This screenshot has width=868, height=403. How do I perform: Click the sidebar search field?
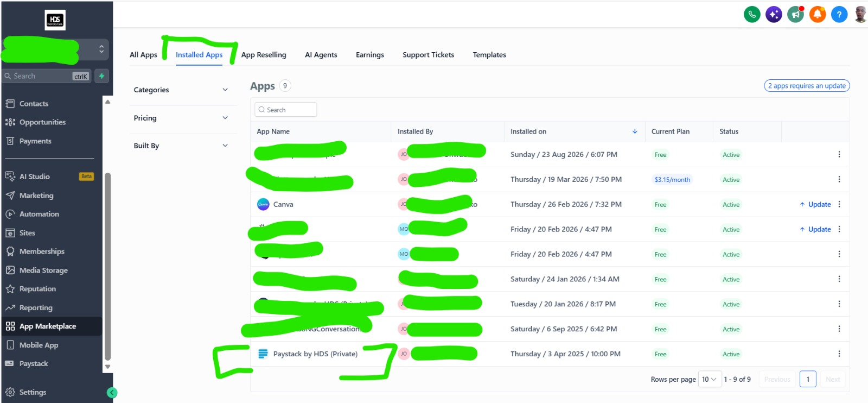tap(47, 76)
